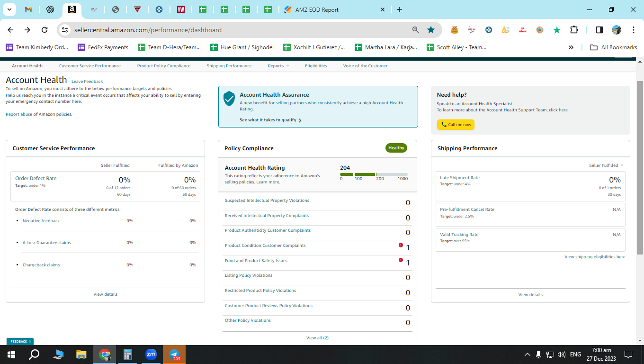Viewport: 644px width, 364px height.
Task: Open the Gmail browser tab
Action: pyautogui.click(x=28, y=9)
